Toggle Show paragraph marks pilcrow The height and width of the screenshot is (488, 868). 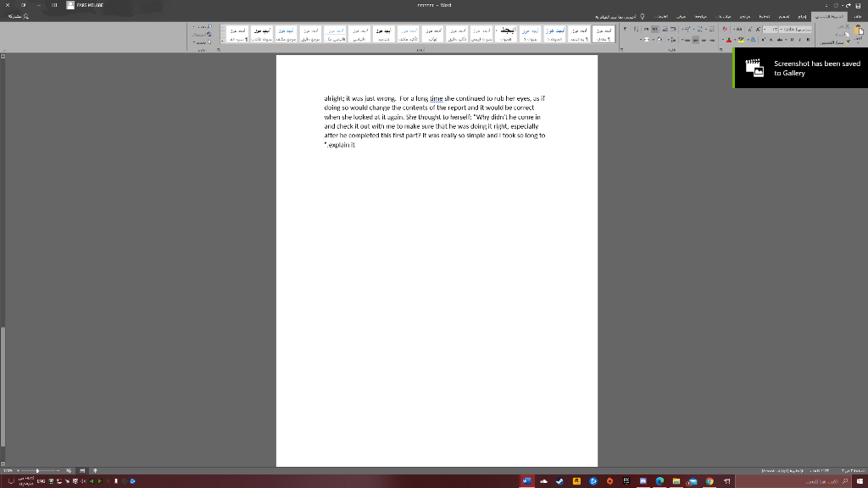pyautogui.click(x=626, y=30)
